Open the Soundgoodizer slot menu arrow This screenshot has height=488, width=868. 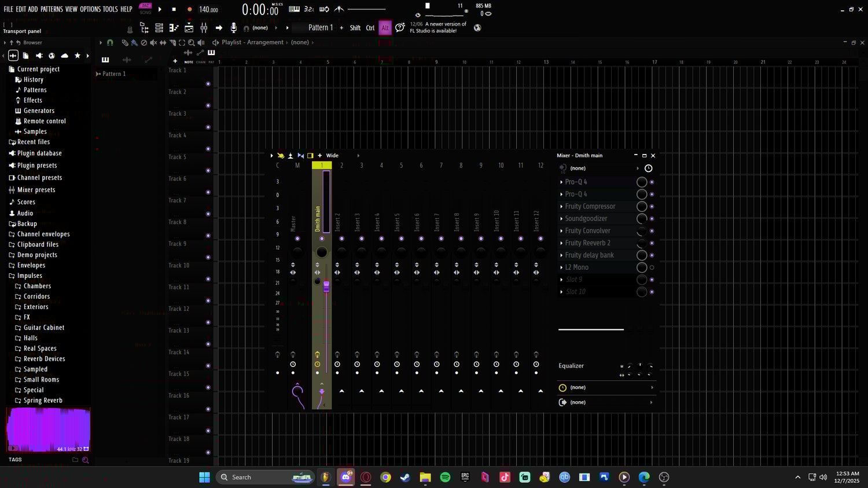tap(561, 219)
